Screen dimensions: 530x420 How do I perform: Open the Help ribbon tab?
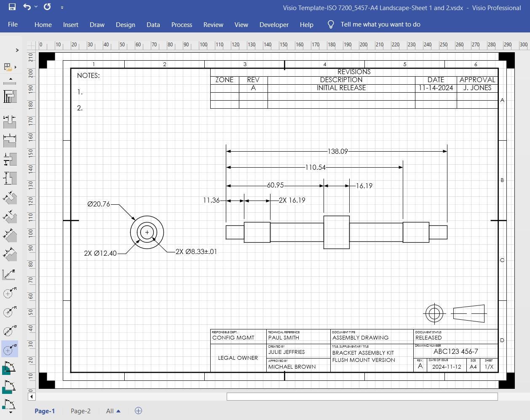(x=306, y=24)
